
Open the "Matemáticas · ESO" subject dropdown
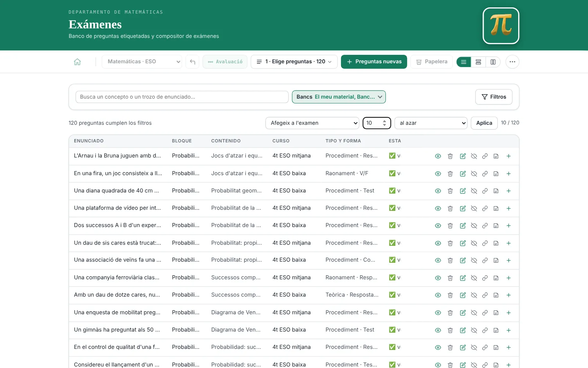[142, 62]
